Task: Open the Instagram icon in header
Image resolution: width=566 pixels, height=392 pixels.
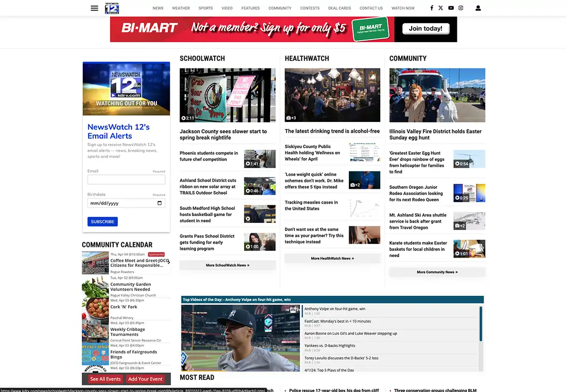Action: [x=461, y=8]
